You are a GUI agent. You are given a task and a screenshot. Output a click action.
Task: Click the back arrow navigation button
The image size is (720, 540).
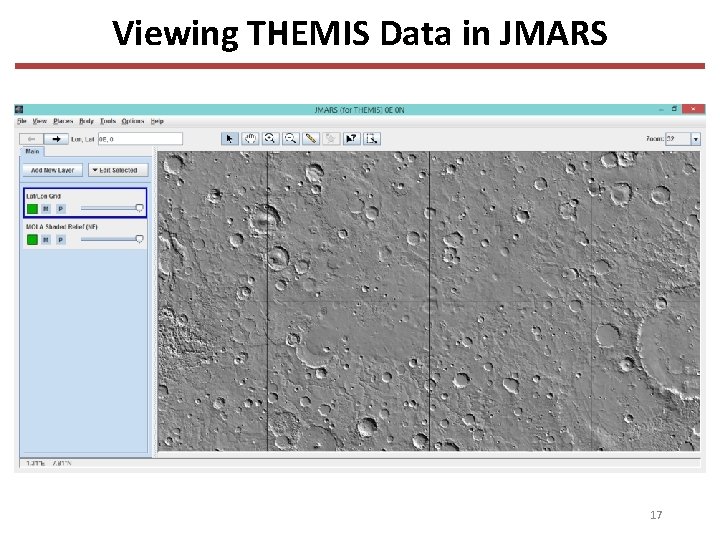click(31, 139)
